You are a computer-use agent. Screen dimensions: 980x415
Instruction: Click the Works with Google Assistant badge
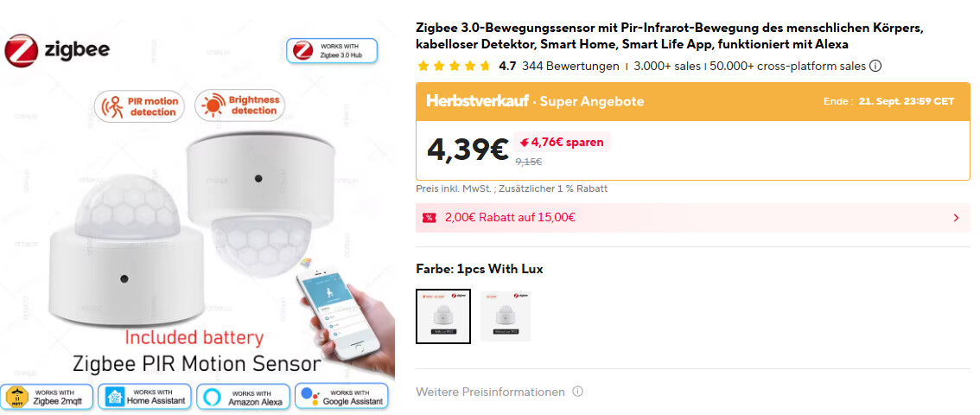click(341, 397)
